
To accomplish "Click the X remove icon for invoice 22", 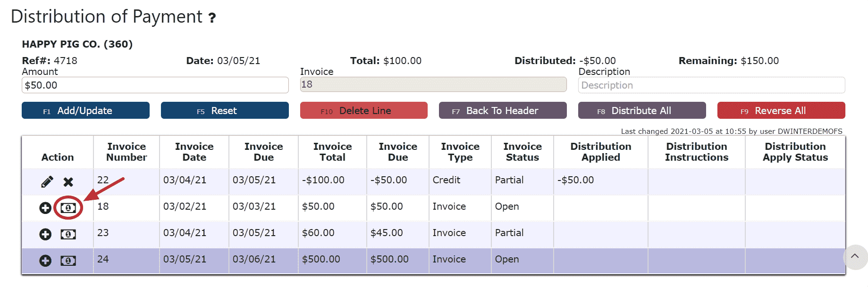I will click(x=68, y=182).
